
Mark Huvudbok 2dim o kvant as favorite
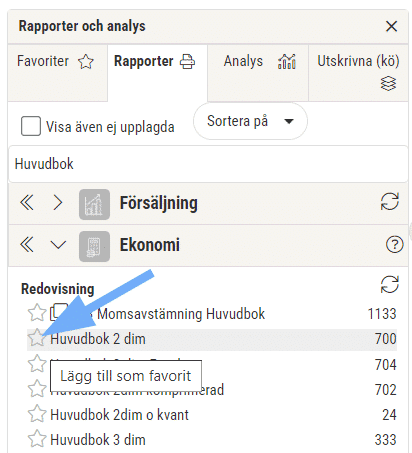click(x=37, y=414)
